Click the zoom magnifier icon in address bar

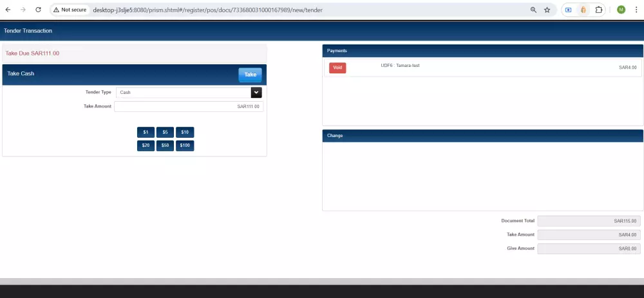533,10
